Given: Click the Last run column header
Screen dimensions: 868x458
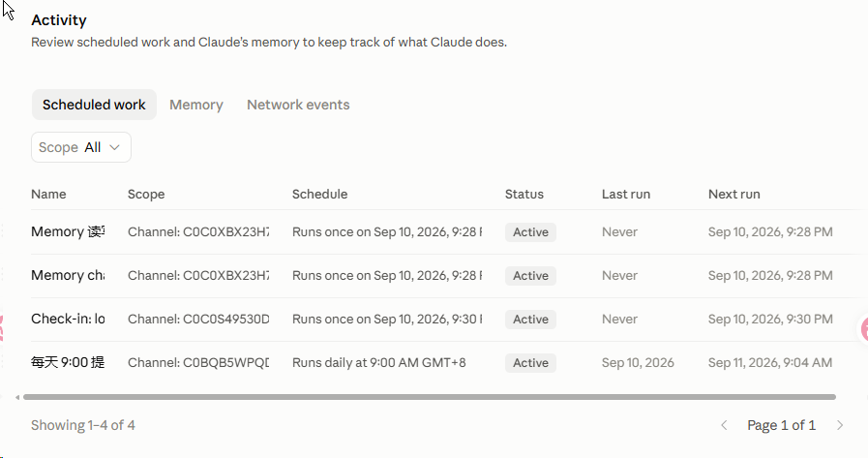Looking at the screenshot, I should [626, 195].
